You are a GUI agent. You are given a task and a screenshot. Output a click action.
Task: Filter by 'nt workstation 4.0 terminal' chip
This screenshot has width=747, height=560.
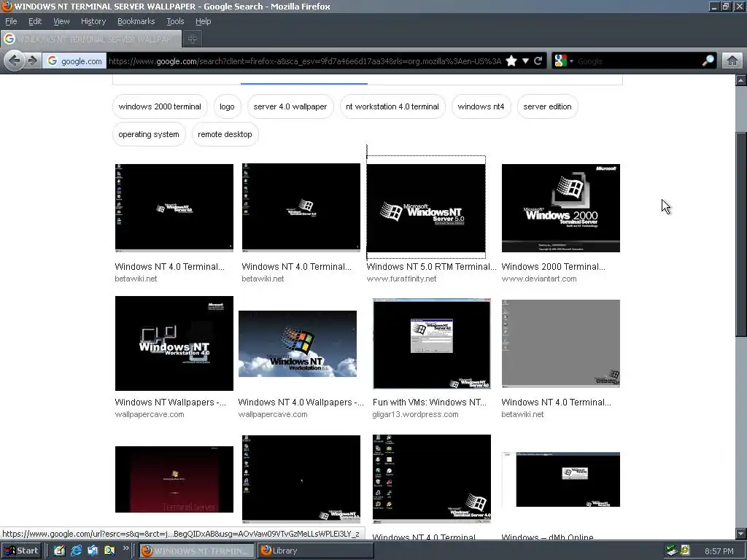coord(392,106)
